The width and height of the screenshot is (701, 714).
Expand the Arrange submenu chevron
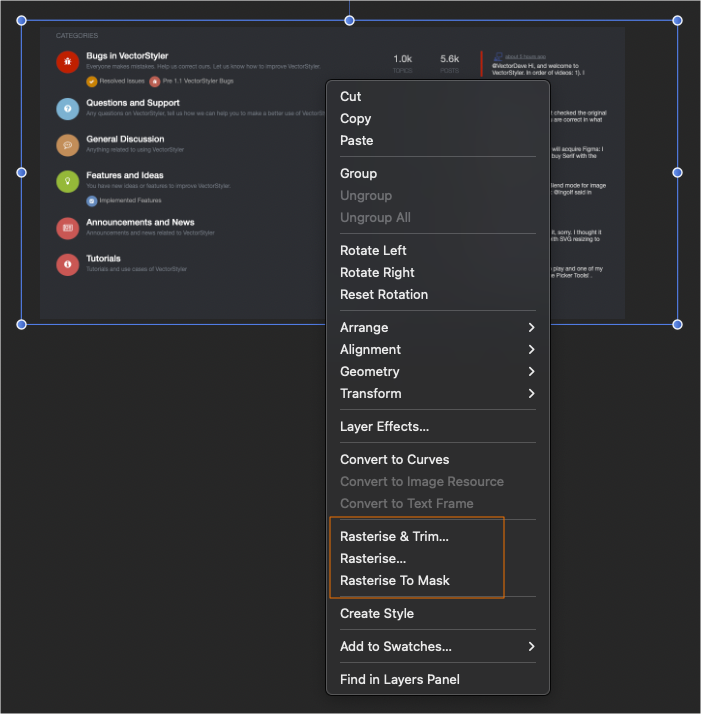click(531, 327)
